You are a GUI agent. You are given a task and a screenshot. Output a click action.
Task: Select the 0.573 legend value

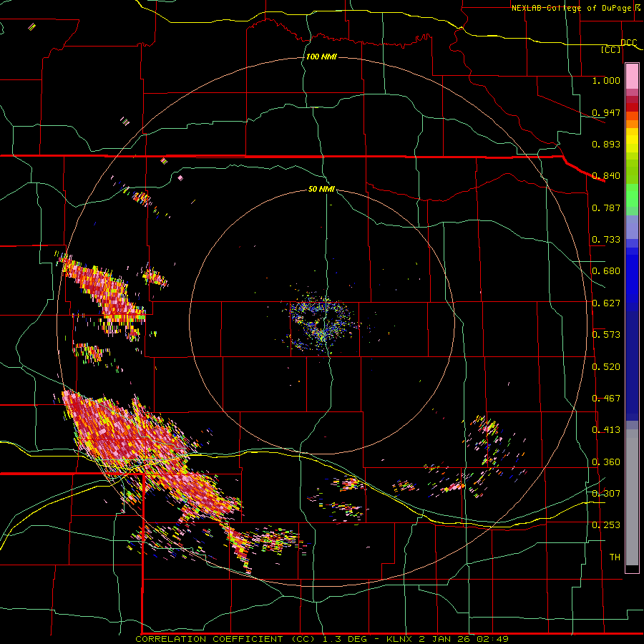click(x=606, y=335)
